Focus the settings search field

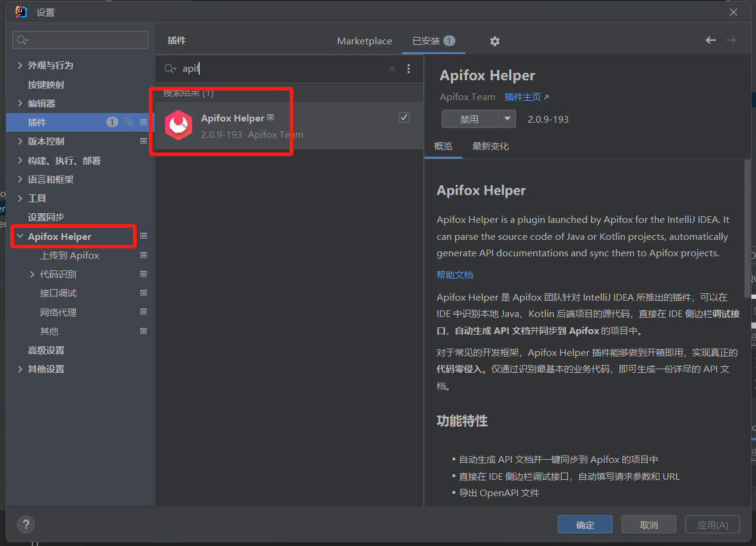(80, 40)
